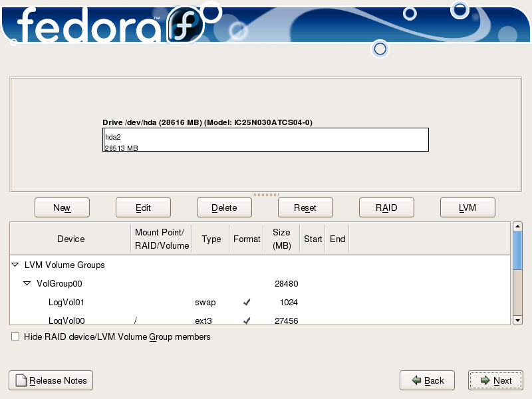Viewport: 532px width, 399px height.
Task: Open the Release Notes
Action: (x=51, y=380)
